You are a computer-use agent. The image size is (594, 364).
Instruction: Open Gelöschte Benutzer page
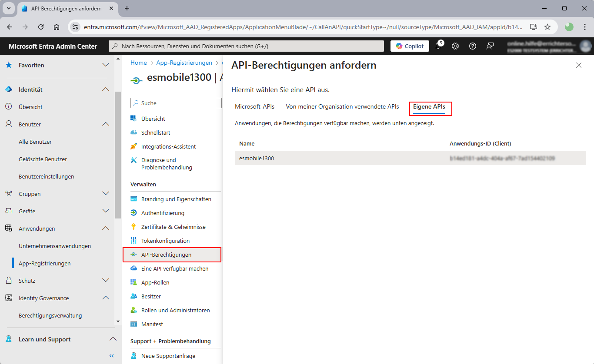coord(43,159)
